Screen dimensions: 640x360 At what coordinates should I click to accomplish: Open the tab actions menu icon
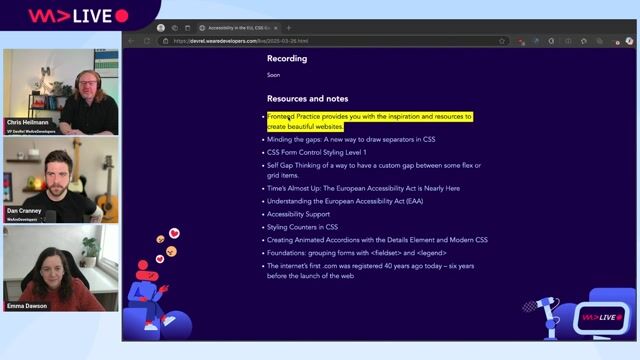[x=187, y=28]
